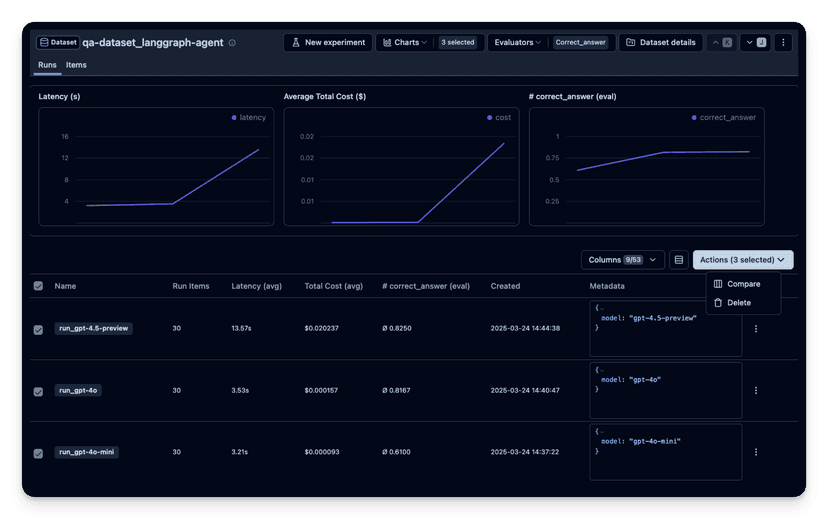Go to previous dataset with up arrow
The width and height of the screenshot is (828, 519).
tap(721, 42)
